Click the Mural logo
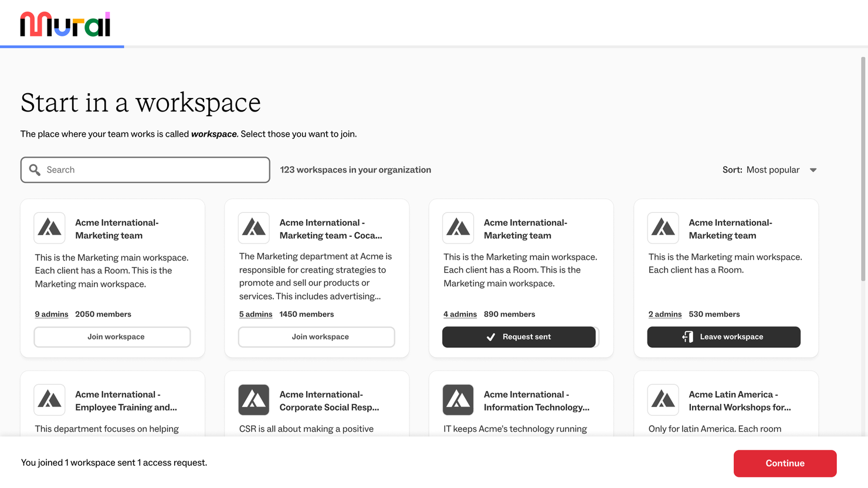The image size is (868, 488). tap(65, 24)
